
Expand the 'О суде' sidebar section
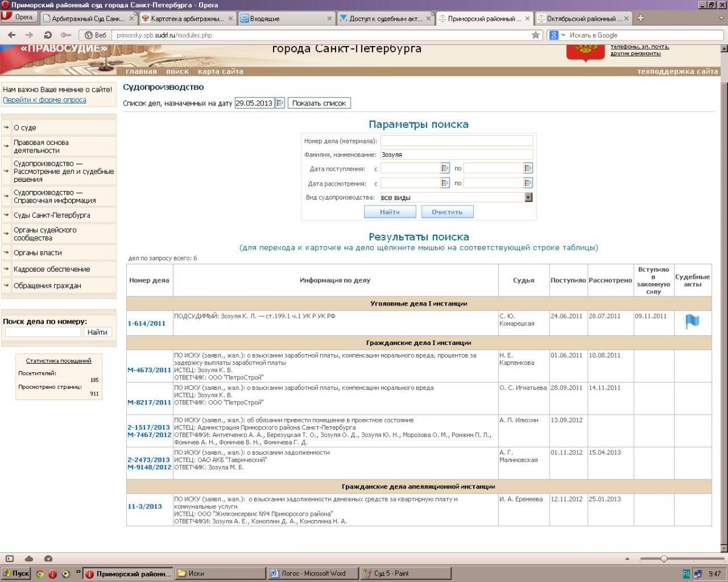(25, 128)
